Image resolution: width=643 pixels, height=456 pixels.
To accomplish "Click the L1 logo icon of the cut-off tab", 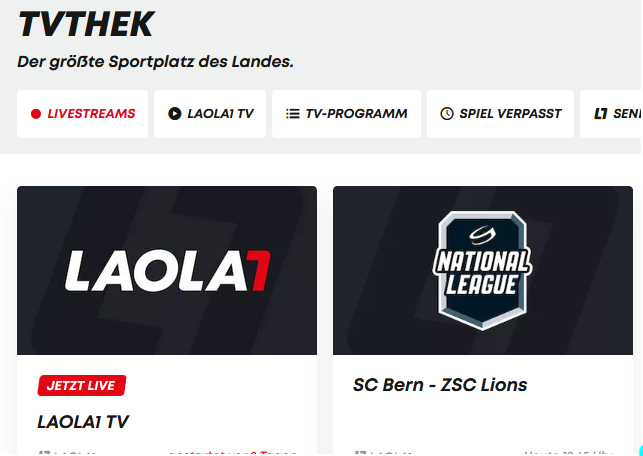I will pos(601,114).
